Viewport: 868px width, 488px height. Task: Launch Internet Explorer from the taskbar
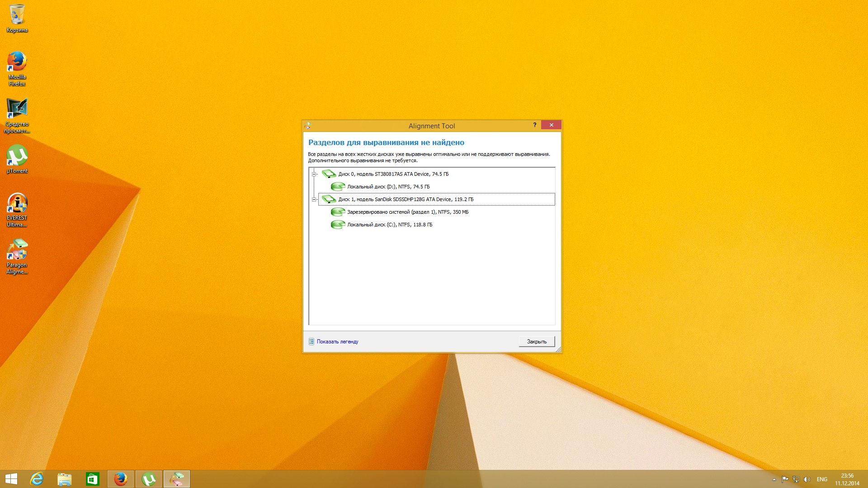[37, 479]
